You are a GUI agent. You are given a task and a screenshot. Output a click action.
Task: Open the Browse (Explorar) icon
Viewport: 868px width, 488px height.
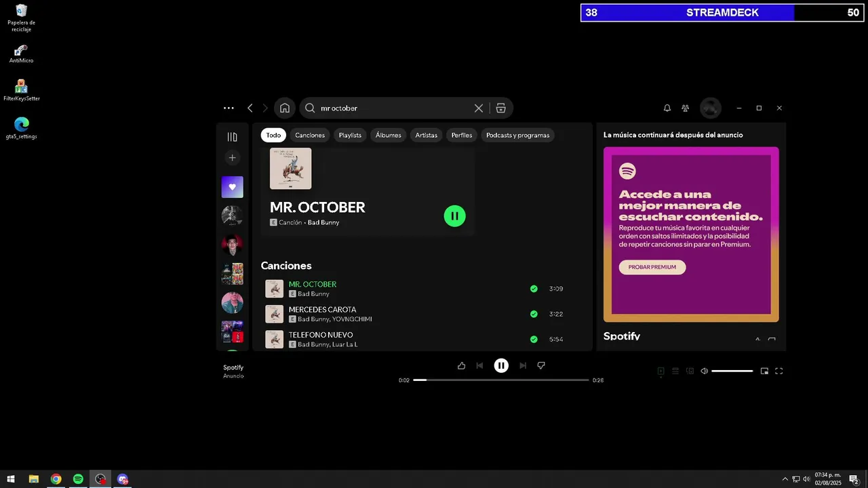(500, 108)
